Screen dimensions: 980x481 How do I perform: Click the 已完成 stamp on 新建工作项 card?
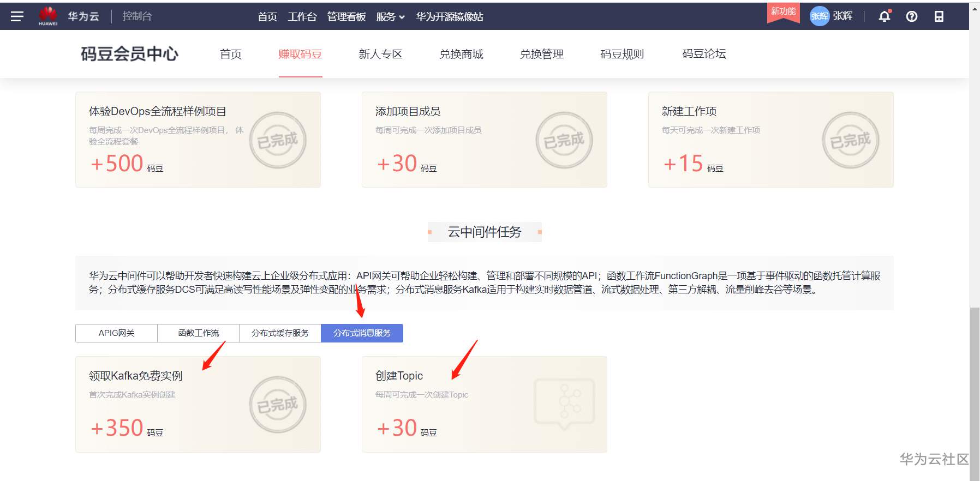[x=851, y=140]
